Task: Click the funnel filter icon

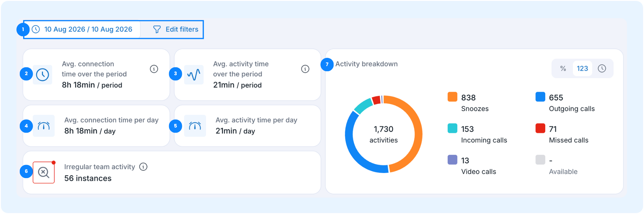Action: [x=157, y=29]
